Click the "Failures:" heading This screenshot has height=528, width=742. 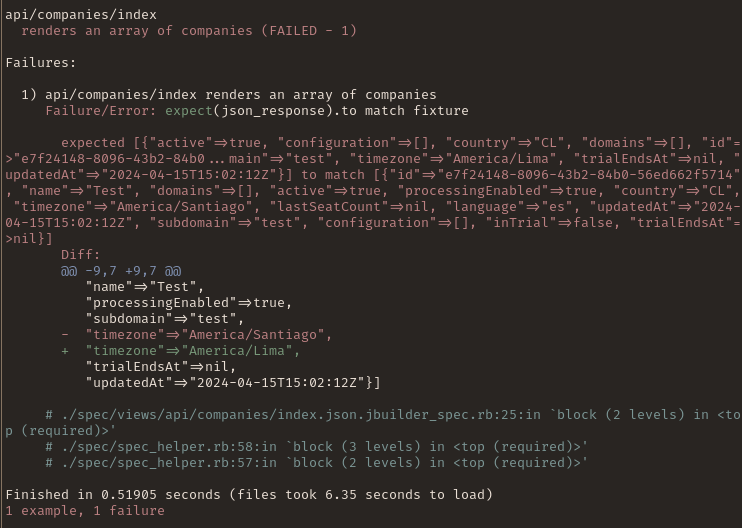41,63
